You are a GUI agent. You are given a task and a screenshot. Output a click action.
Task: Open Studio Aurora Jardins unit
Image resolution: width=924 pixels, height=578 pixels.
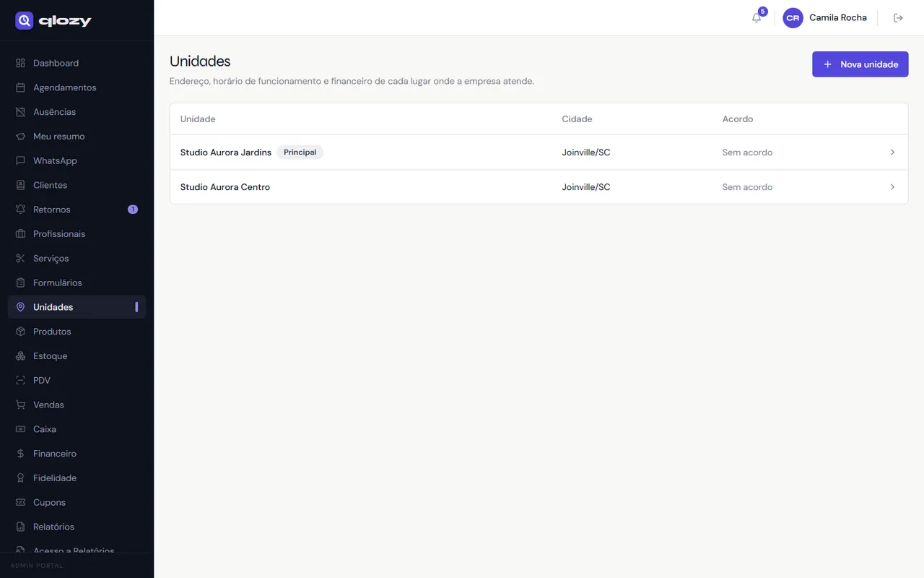click(539, 152)
